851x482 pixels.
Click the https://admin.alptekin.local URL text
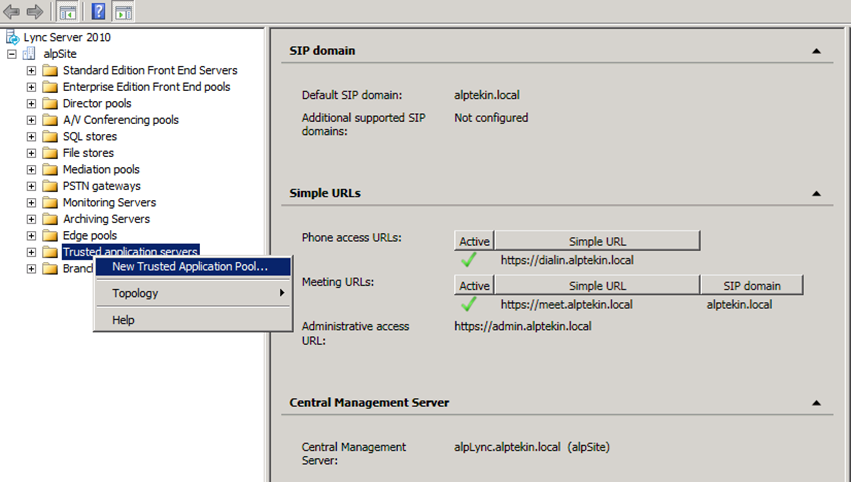[523, 326]
